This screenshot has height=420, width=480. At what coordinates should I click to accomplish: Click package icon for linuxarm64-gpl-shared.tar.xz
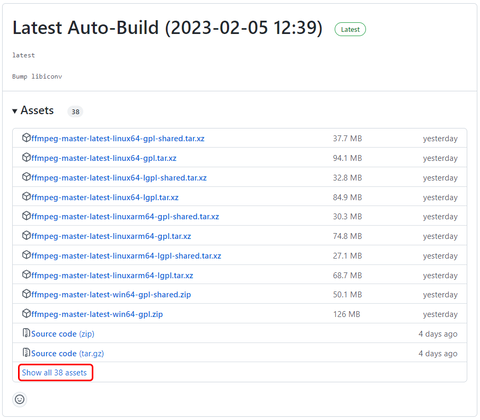pyautogui.click(x=26, y=216)
